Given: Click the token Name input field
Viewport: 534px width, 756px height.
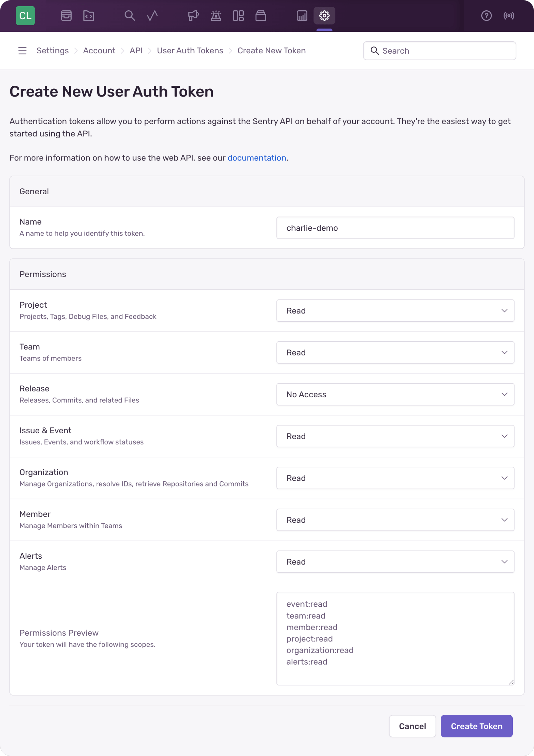Looking at the screenshot, I should click(x=395, y=228).
